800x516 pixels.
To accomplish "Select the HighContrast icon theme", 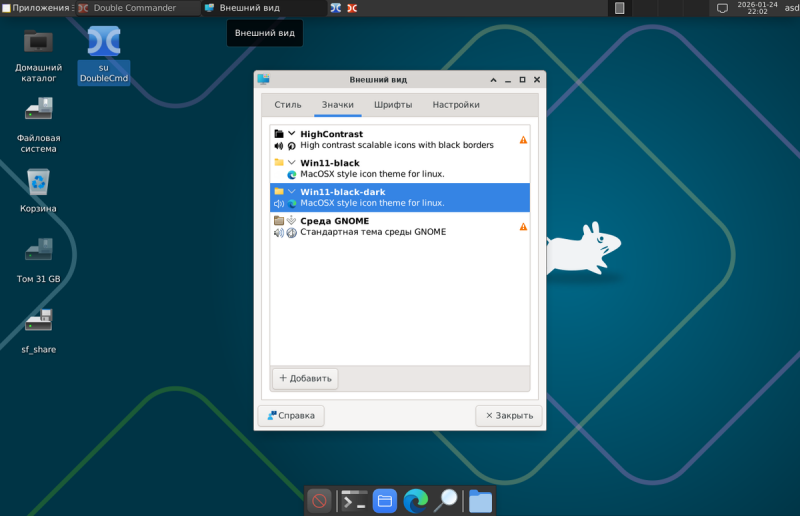I will (x=399, y=139).
